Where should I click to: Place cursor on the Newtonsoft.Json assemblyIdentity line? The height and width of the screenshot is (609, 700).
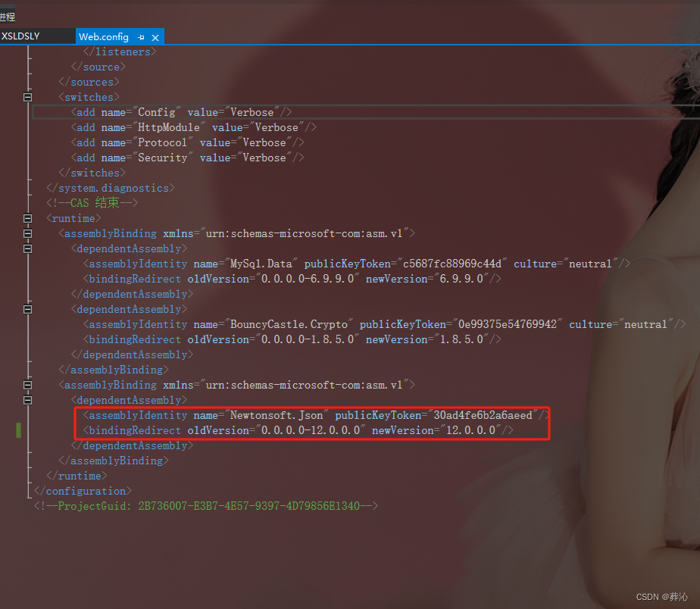(303, 414)
